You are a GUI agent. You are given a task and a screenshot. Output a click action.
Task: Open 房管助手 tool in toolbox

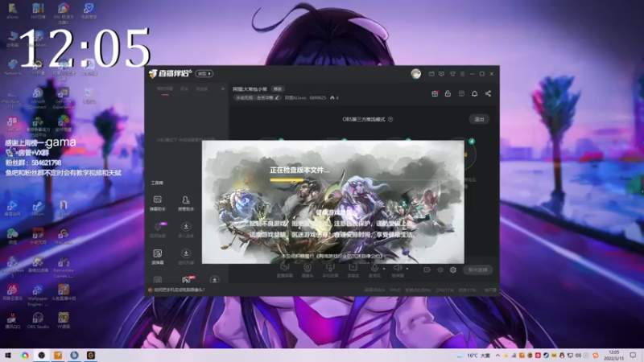tap(186, 204)
